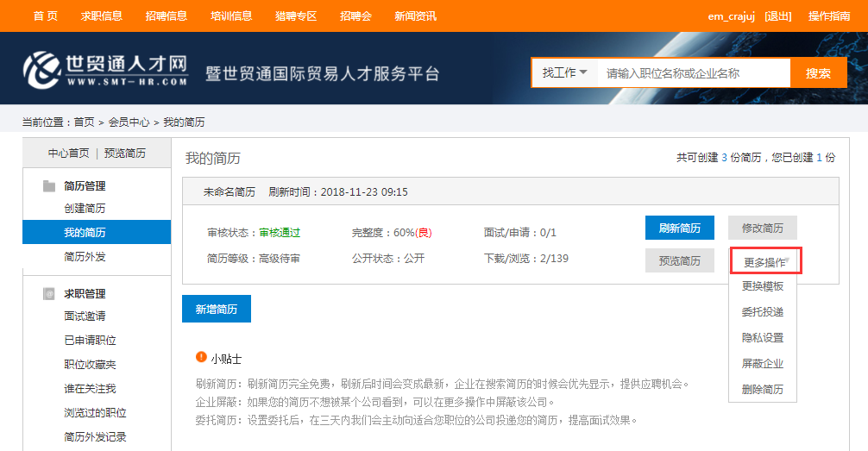Viewport: 868px width, 451px height.
Task: Click the 世贸通人才网 site logo
Action: pos(105,70)
